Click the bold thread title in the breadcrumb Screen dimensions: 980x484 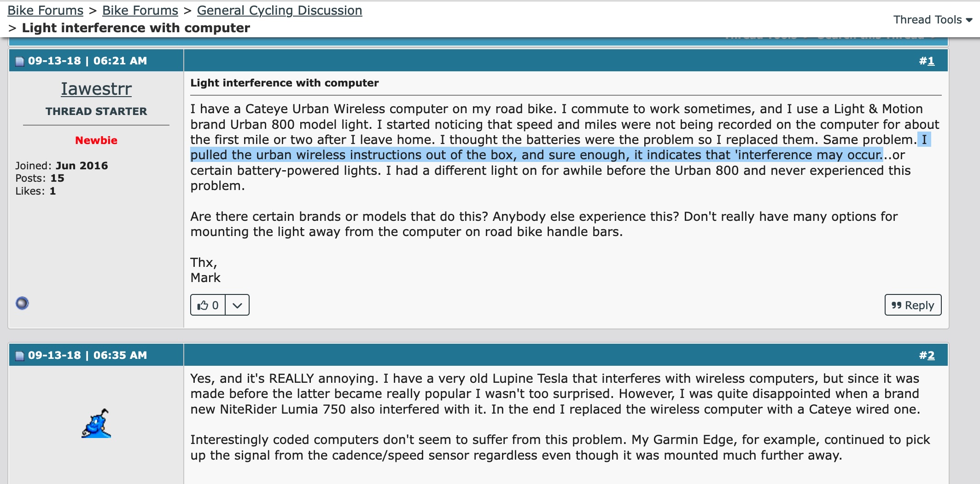pyautogui.click(x=136, y=28)
